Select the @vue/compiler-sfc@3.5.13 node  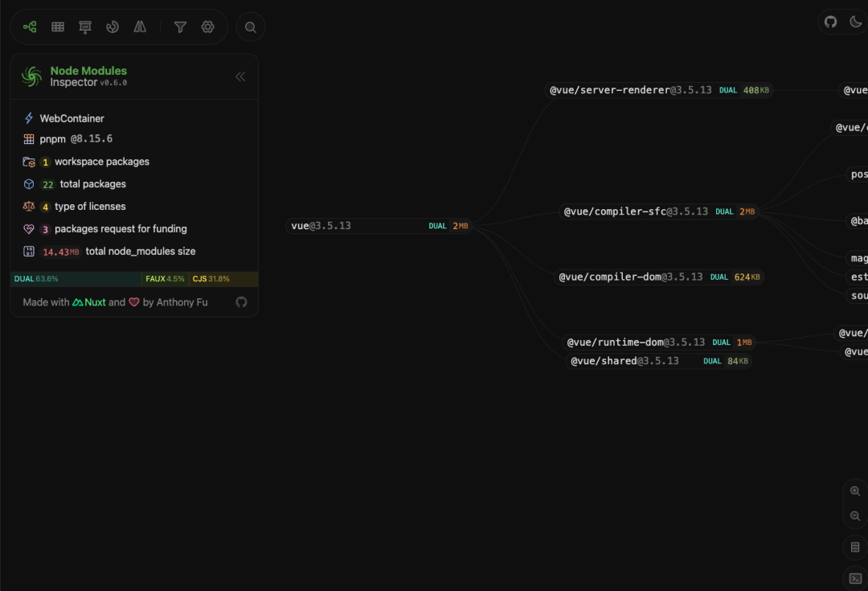(x=659, y=211)
